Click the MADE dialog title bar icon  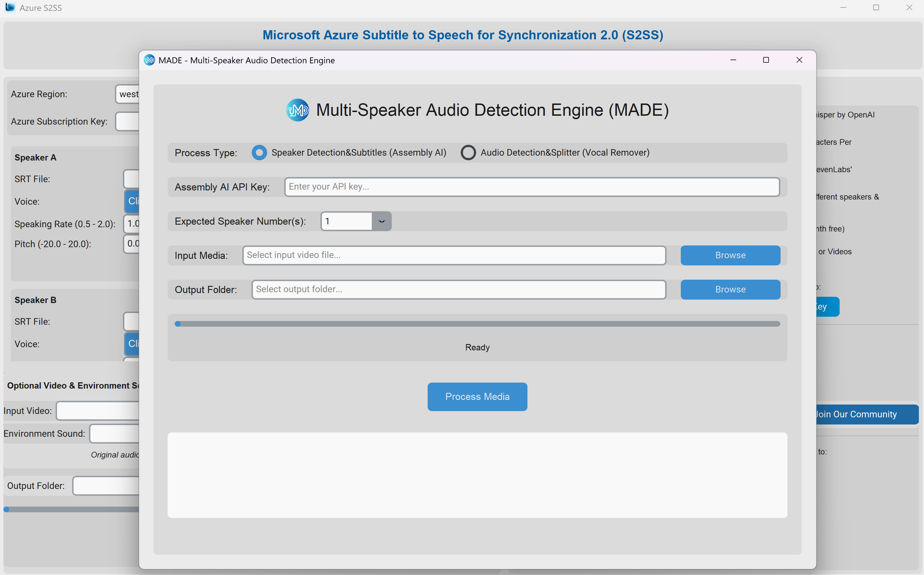tap(149, 60)
